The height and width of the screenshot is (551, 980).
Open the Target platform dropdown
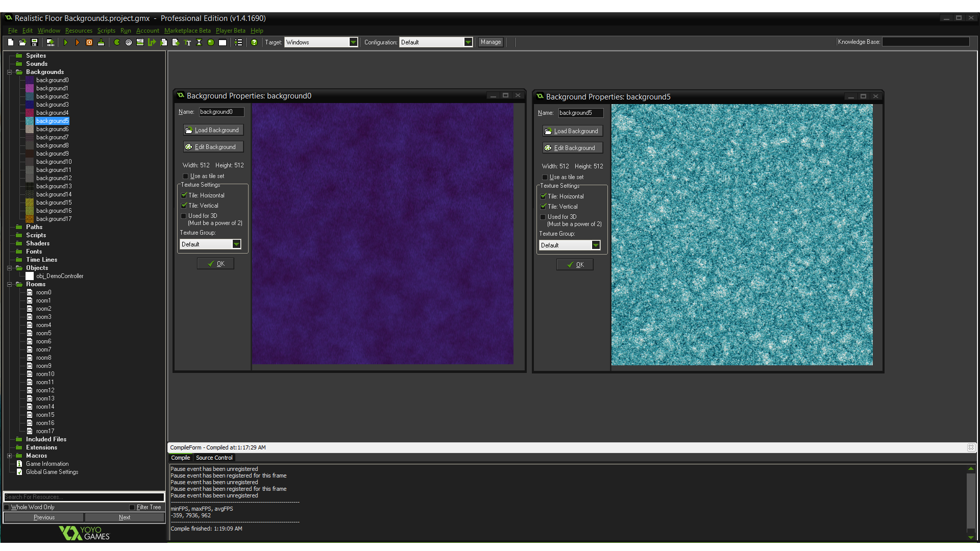tap(353, 42)
